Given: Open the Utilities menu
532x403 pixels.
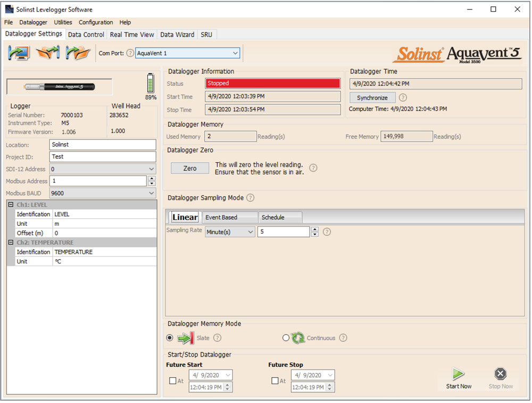Looking at the screenshot, I should point(63,22).
